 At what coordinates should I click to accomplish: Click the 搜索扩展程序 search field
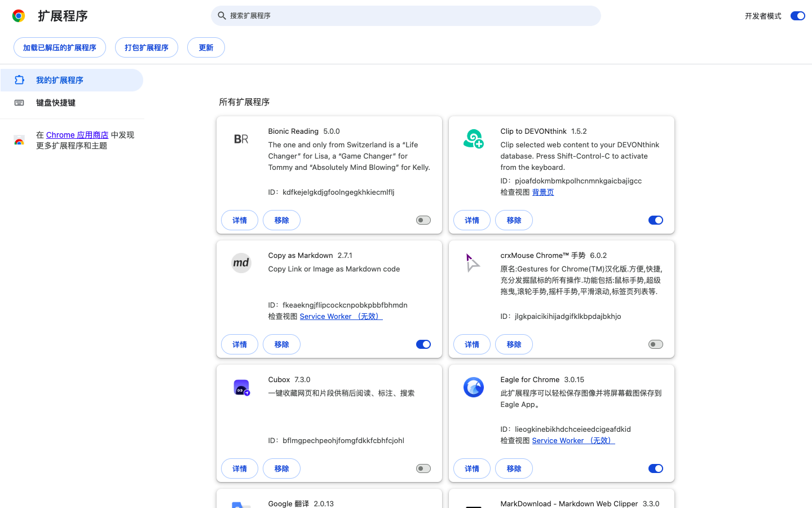(406, 15)
